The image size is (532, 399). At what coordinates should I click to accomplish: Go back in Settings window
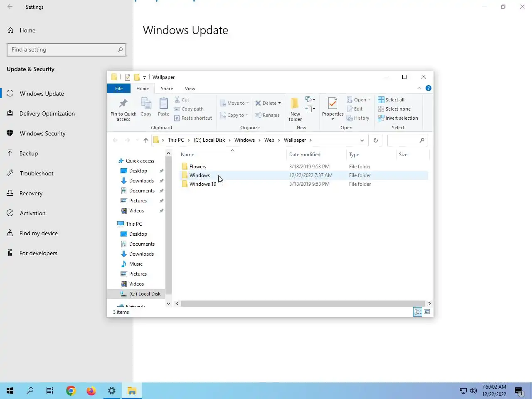coord(10,7)
